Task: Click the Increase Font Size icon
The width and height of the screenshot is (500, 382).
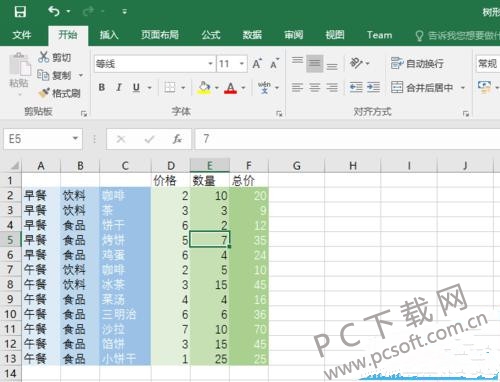Action: (257, 63)
